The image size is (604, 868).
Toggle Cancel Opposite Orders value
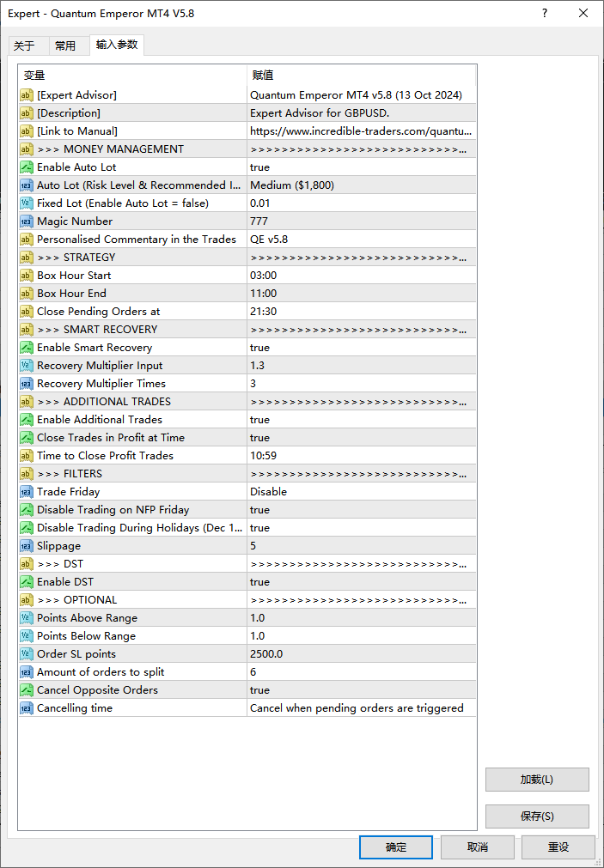[x=361, y=690]
